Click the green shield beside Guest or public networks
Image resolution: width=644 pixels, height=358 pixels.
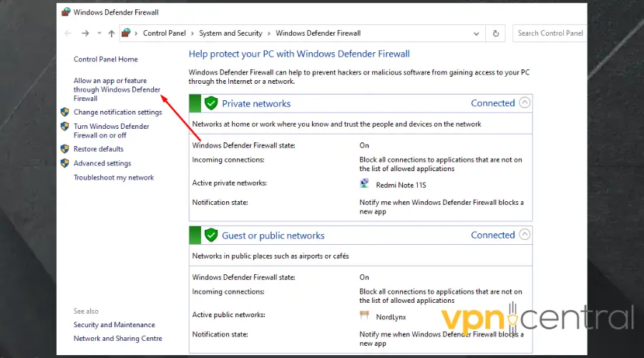coord(210,235)
